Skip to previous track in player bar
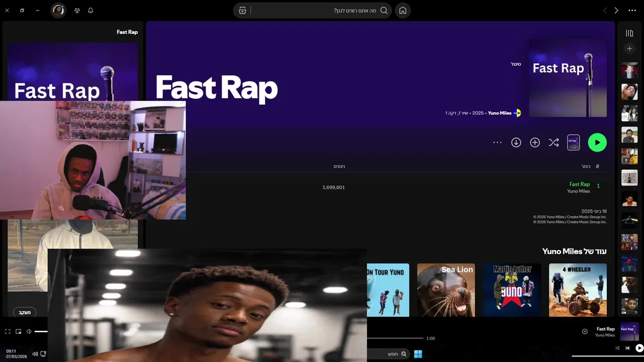This screenshot has height=362, width=644. pyautogui.click(x=627, y=348)
